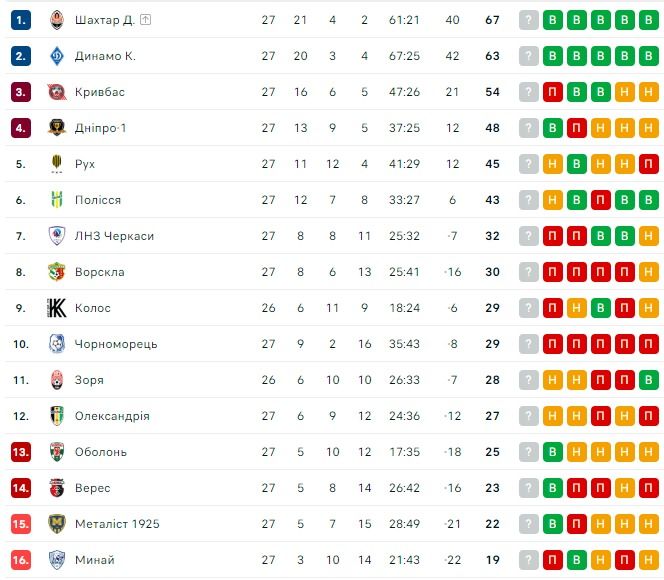Open the Олександрія team link
The width and height of the screenshot is (664, 580).
pyautogui.click(x=112, y=416)
